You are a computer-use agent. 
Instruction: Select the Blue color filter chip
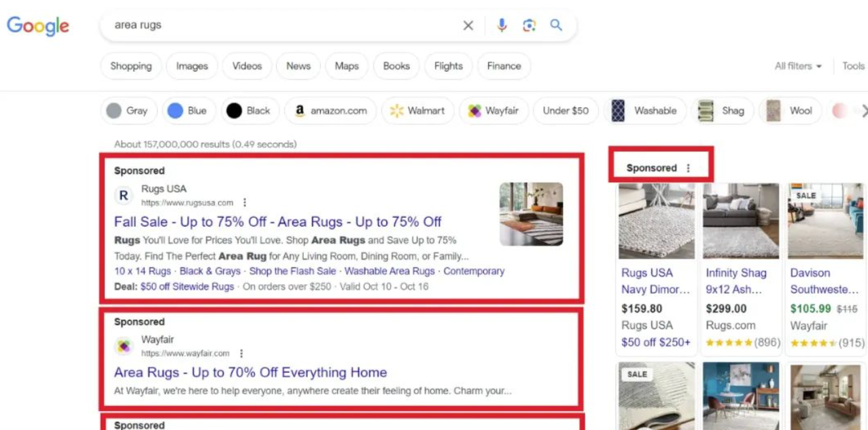(188, 111)
